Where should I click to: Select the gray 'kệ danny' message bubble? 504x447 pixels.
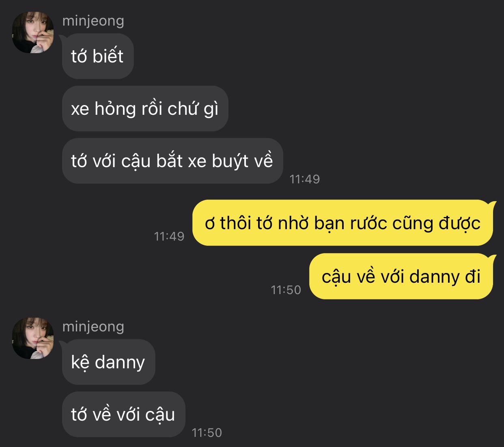tap(108, 362)
